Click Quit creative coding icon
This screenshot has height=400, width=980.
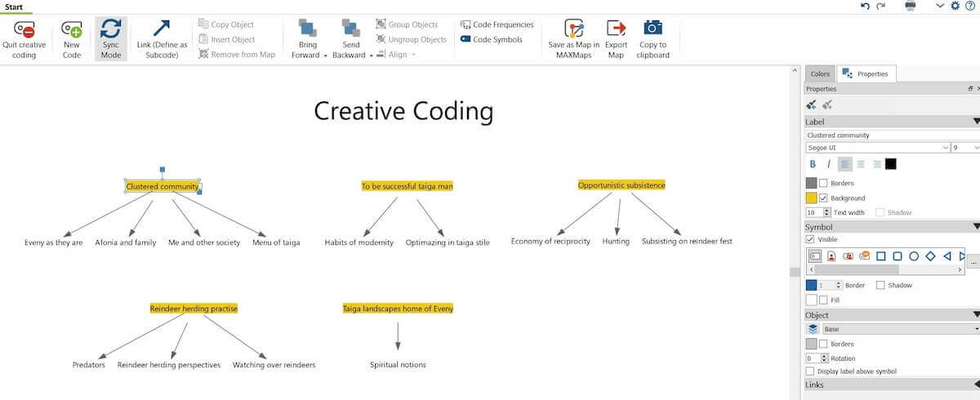24,29
